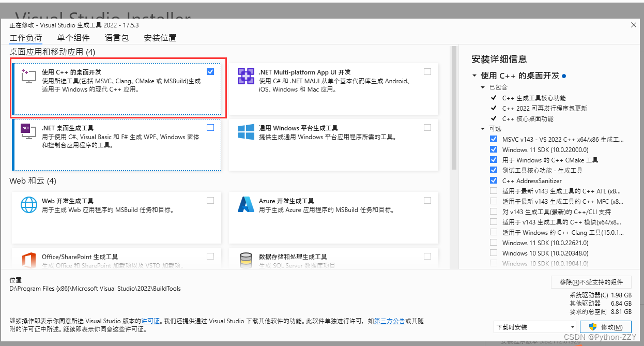Click the 要求的总空间 8.81 GB text
The image size is (644, 346).
601,312
